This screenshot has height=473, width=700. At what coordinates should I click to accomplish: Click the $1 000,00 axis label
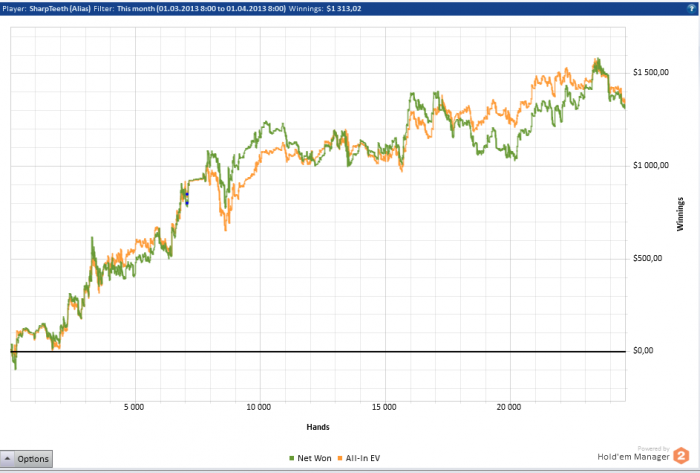pos(651,166)
